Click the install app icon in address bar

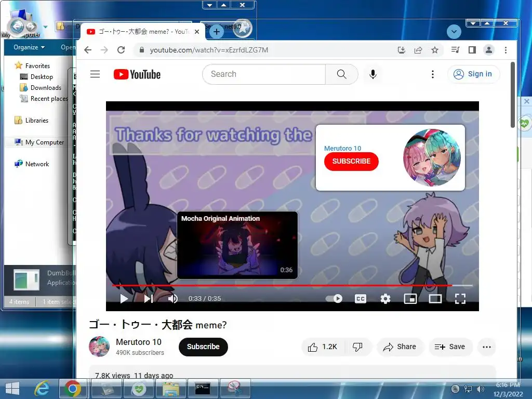(x=402, y=50)
